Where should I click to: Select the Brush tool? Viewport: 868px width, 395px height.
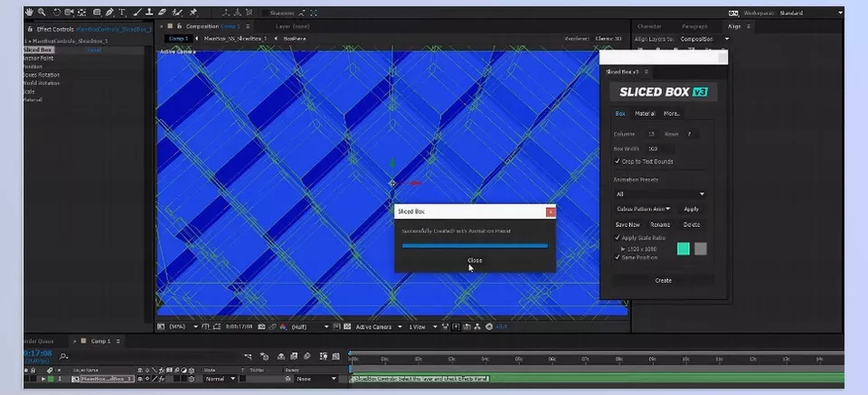(x=137, y=12)
